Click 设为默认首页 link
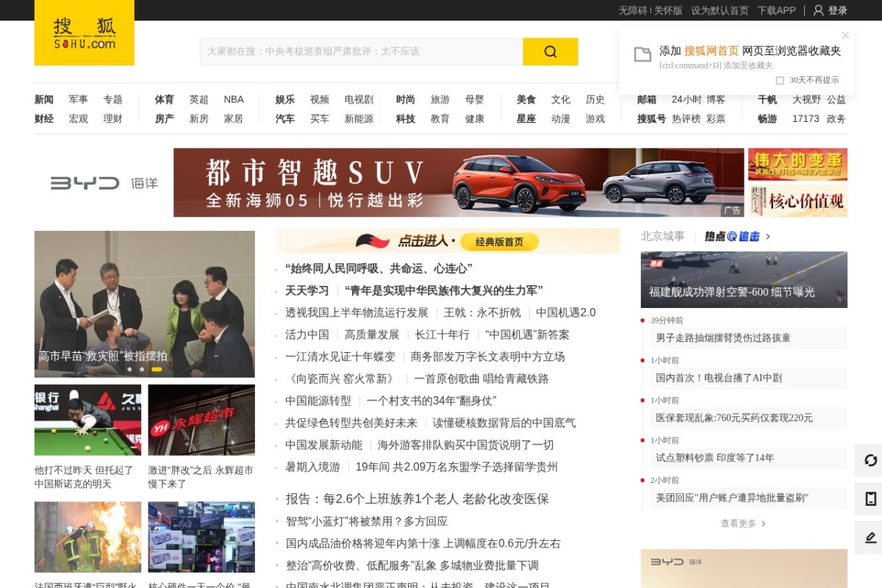This screenshot has height=588, width=882. pos(720,10)
